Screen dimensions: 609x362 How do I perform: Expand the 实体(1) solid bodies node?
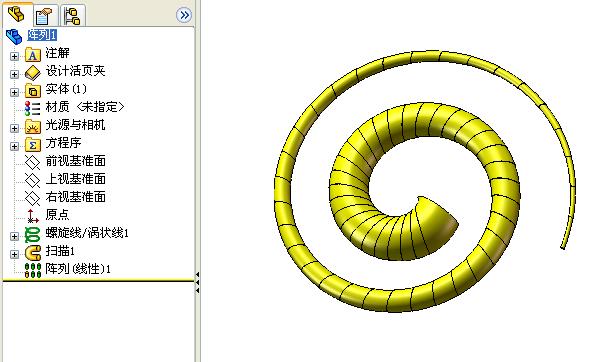14,92
